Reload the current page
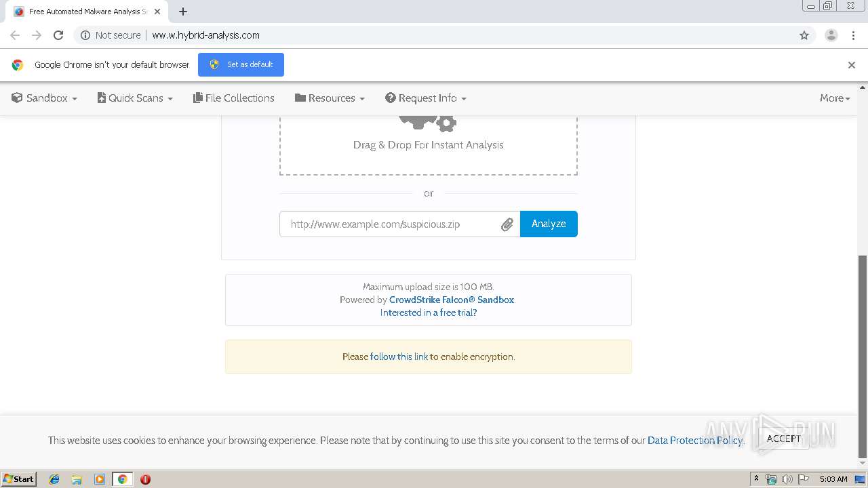868x488 pixels. point(58,35)
